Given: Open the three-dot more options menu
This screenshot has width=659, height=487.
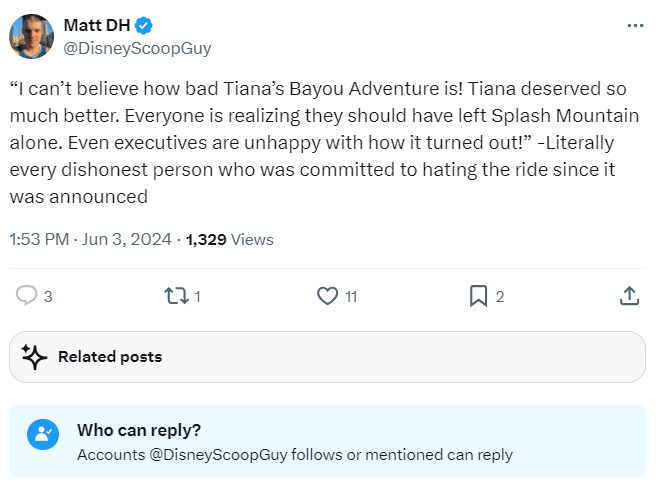Looking at the screenshot, I should [635, 25].
